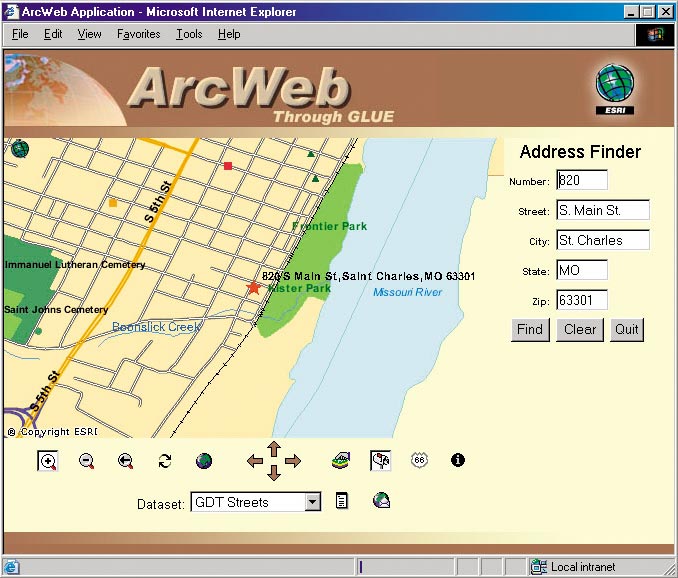Viewport: 678px width, 578px height.
Task: Click the Kister Park label
Action: click(299, 288)
